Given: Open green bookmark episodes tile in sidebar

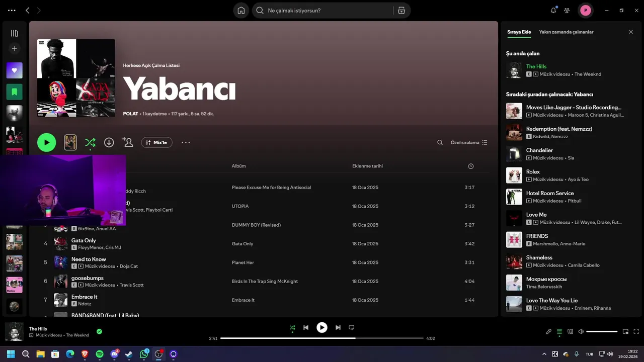Looking at the screenshot, I should pos(14,92).
